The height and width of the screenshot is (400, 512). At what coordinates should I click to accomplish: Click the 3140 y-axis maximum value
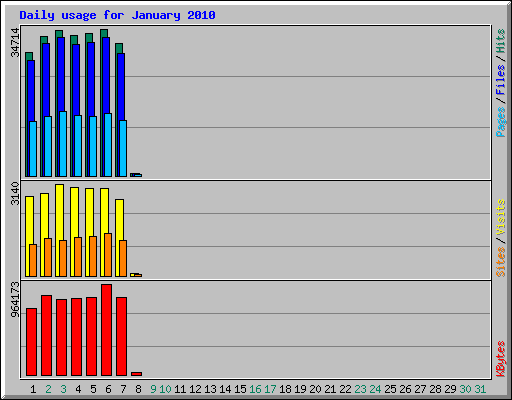15,193
